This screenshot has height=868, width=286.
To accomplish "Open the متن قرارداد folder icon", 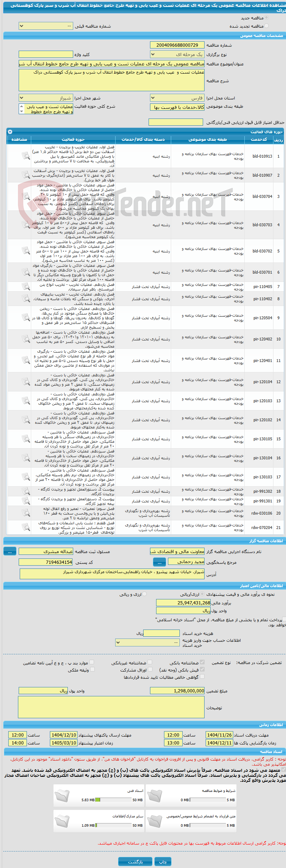I will 155,821.
